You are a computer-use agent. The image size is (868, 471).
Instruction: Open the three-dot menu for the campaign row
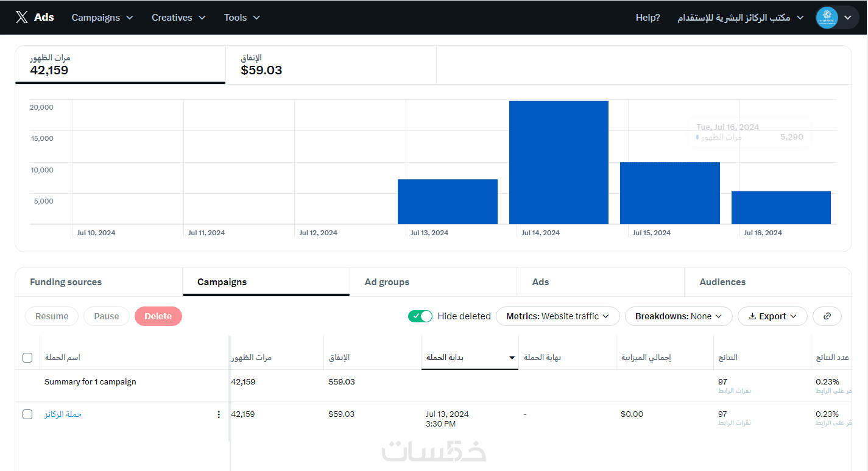coord(219,414)
